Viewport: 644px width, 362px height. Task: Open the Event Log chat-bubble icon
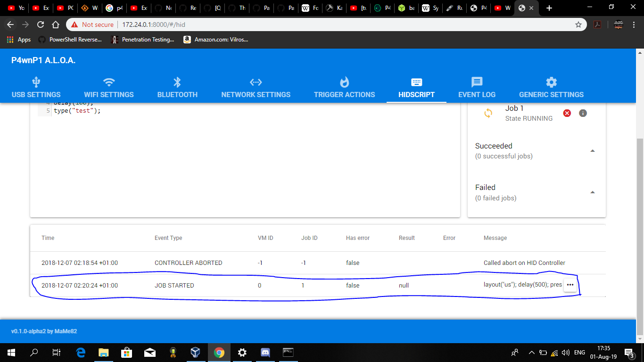click(x=477, y=82)
